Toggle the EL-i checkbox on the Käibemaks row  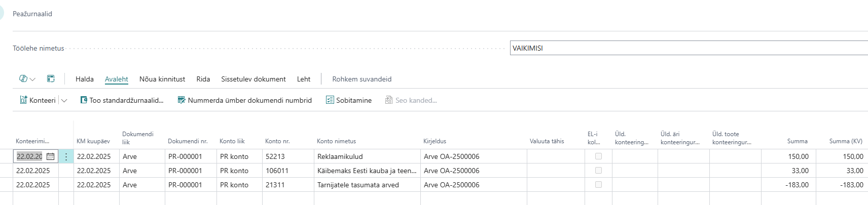click(598, 171)
